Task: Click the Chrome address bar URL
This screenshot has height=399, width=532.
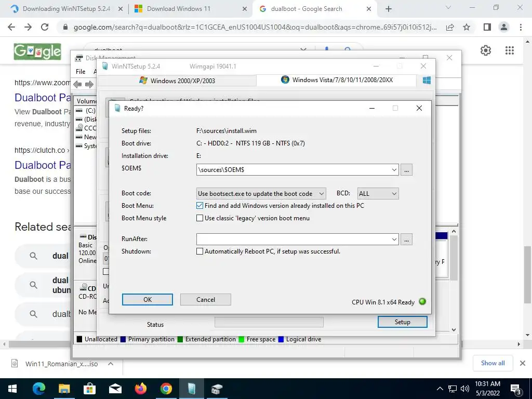Action: point(255,27)
